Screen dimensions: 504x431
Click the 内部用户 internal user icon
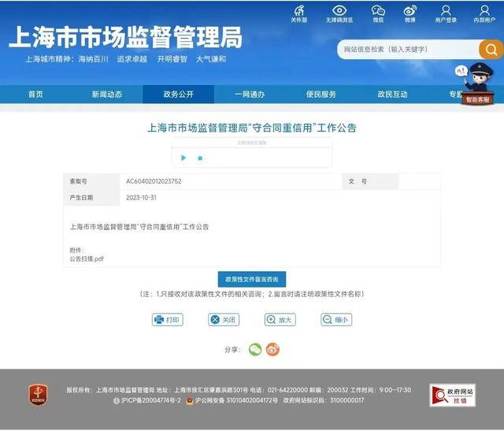484,12
